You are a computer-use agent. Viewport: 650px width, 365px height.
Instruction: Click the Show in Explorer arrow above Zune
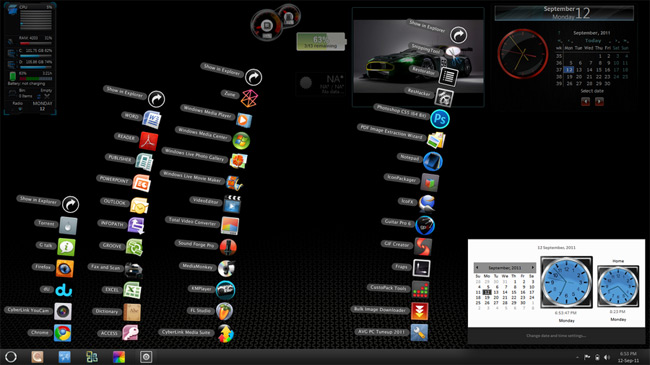point(253,77)
